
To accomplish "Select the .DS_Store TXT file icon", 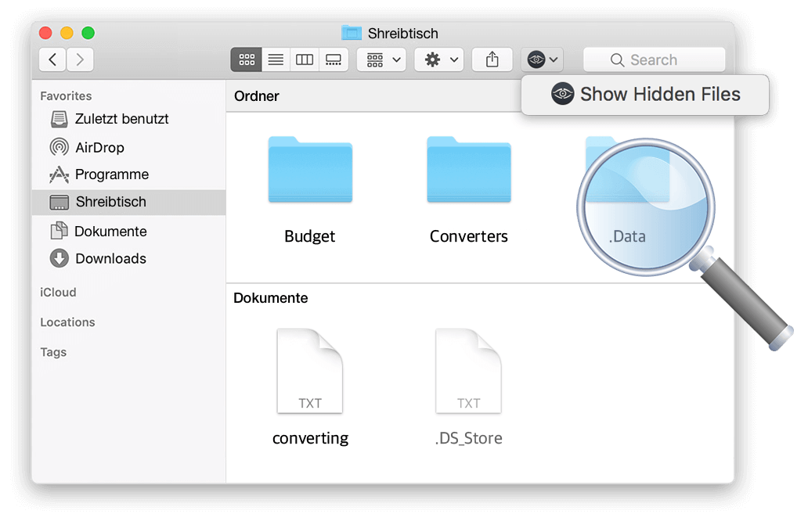I will pos(468,371).
